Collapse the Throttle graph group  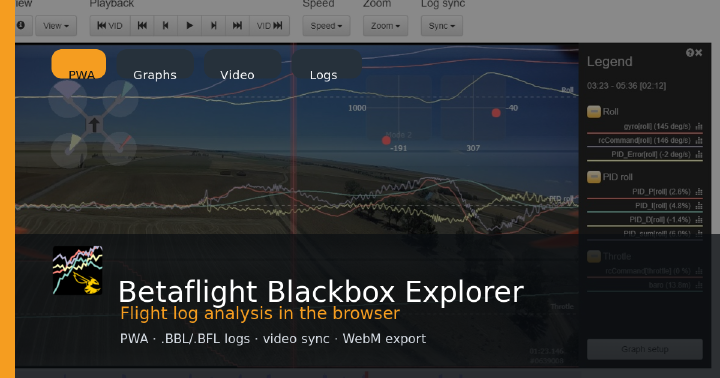594,256
